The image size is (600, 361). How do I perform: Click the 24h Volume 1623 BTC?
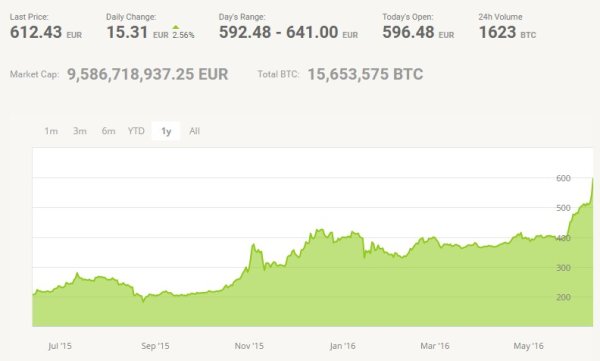coord(507,32)
